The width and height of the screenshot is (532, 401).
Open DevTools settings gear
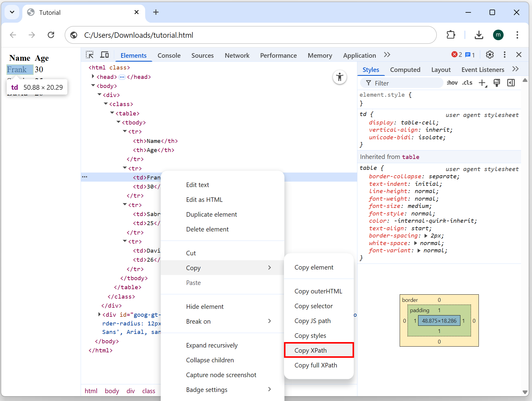tap(490, 55)
